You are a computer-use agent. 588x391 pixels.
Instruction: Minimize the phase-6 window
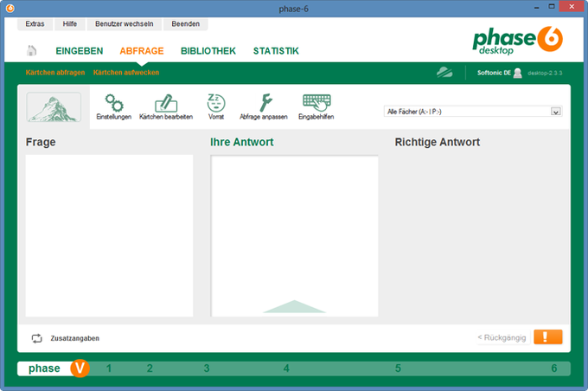point(537,7)
